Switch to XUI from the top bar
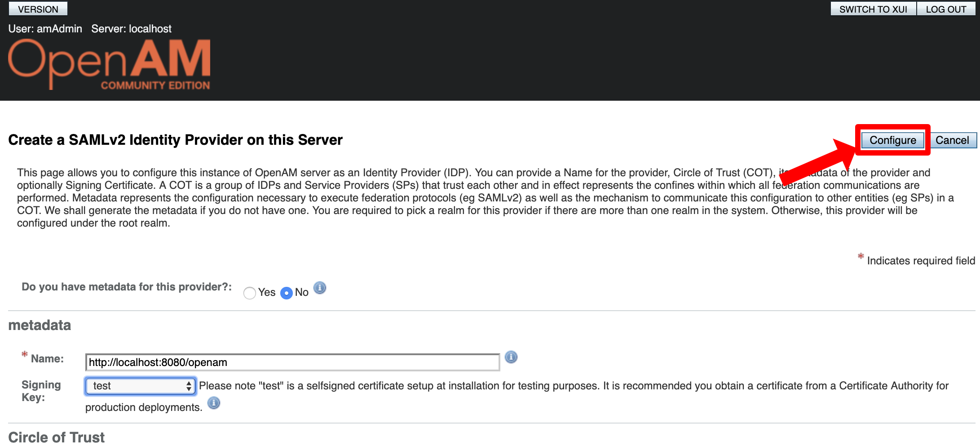 point(873,9)
